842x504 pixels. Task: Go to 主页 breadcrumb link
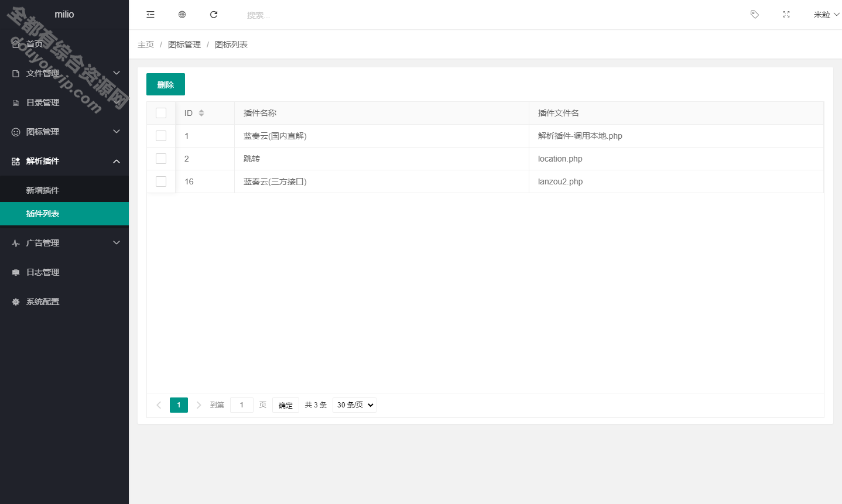146,44
